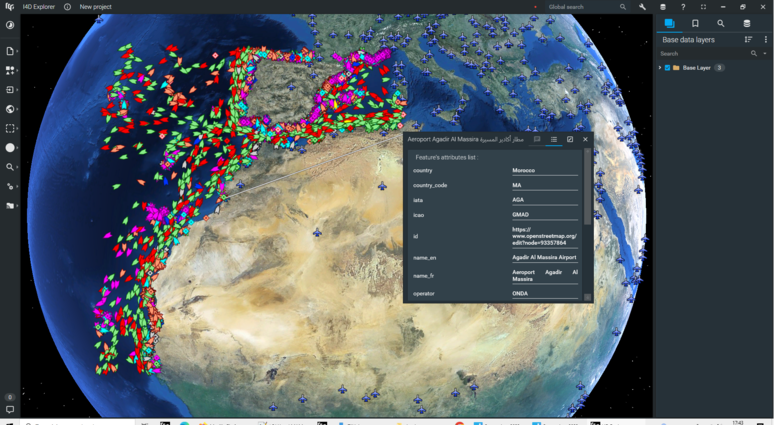780x425 pixels.
Task: Expand the globe tool submenu arrow
Action: pyautogui.click(x=17, y=109)
